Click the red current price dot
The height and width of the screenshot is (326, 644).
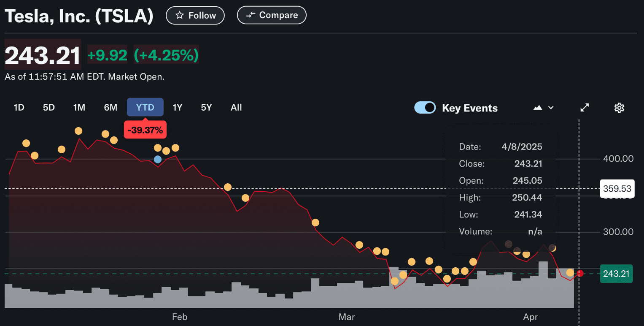point(580,274)
